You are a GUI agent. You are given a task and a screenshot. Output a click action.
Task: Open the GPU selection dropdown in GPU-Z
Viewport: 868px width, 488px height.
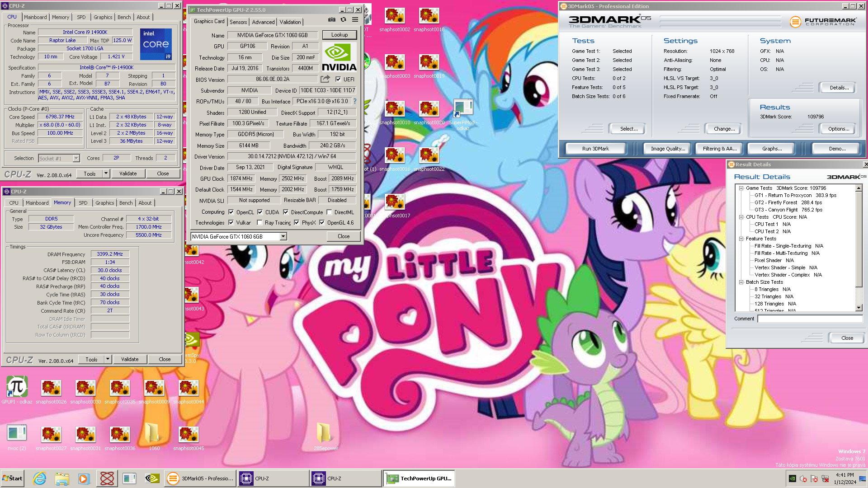[x=283, y=236]
